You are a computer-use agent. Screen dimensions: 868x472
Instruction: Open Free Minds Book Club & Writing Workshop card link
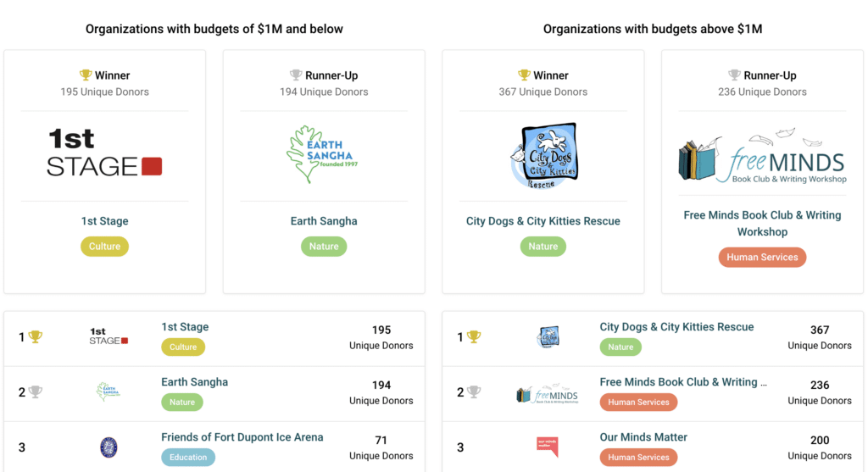tap(762, 224)
